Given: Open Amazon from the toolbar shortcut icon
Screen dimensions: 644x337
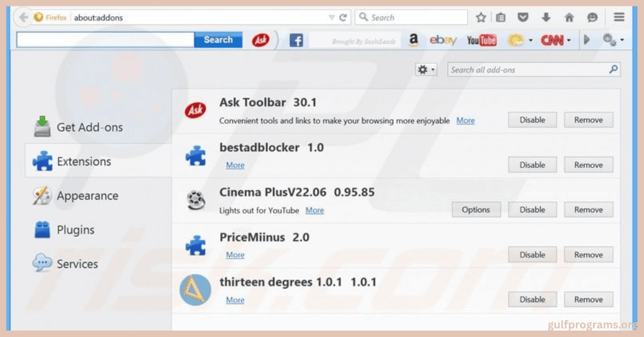Looking at the screenshot, I should click(413, 40).
